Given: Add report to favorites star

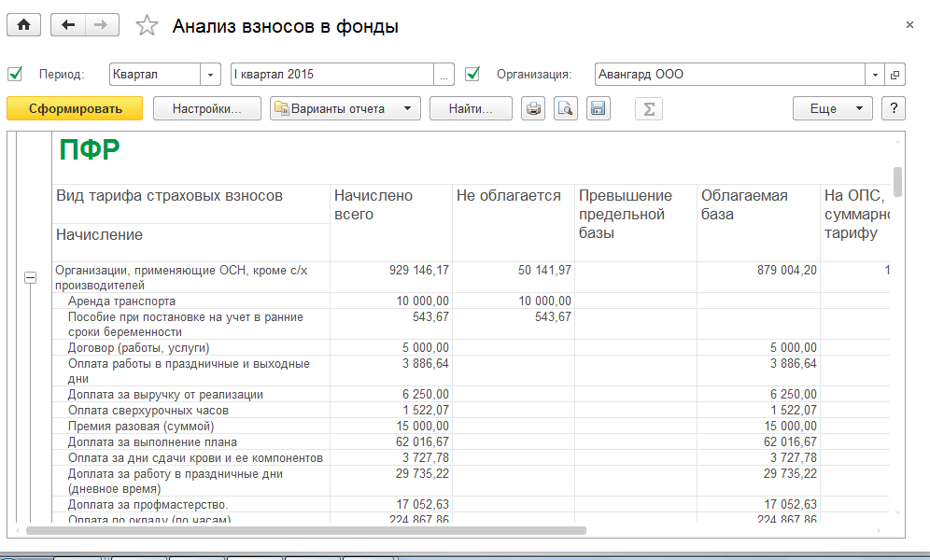Looking at the screenshot, I should point(147,26).
